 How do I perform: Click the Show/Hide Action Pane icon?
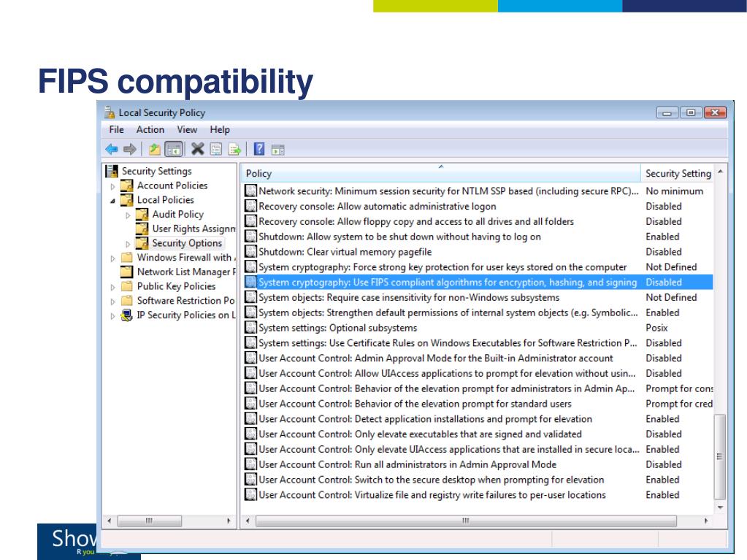[x=277, y=150]
